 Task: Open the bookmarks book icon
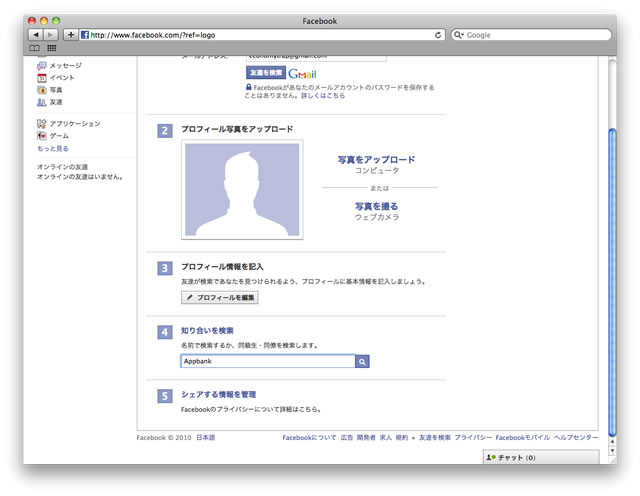(x=34, y=48)
